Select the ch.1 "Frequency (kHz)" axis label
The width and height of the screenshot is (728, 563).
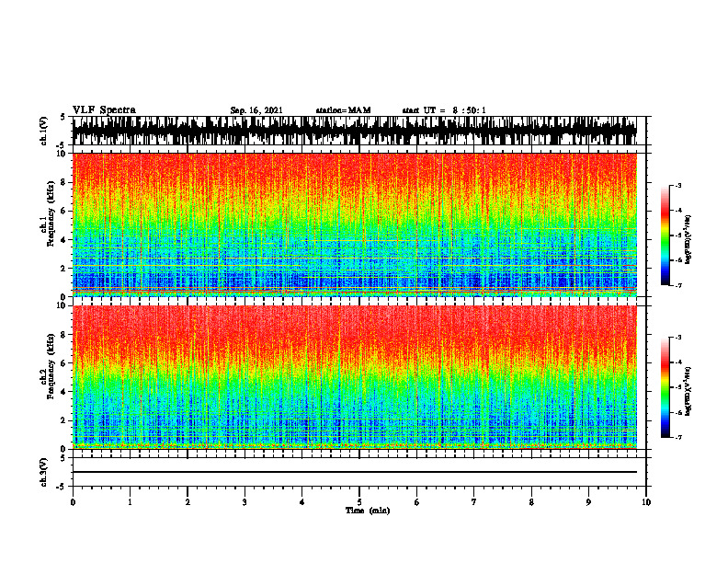tap(51, 214)
